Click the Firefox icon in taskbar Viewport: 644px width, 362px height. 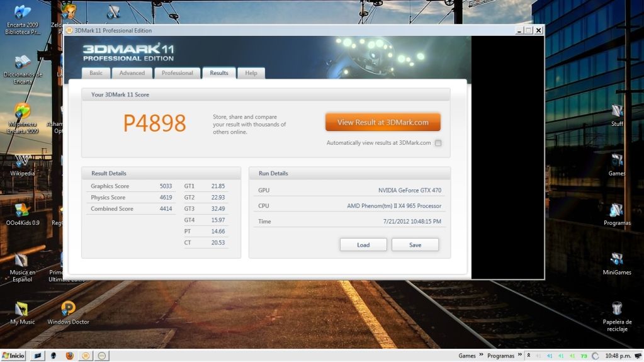[69, 356]
